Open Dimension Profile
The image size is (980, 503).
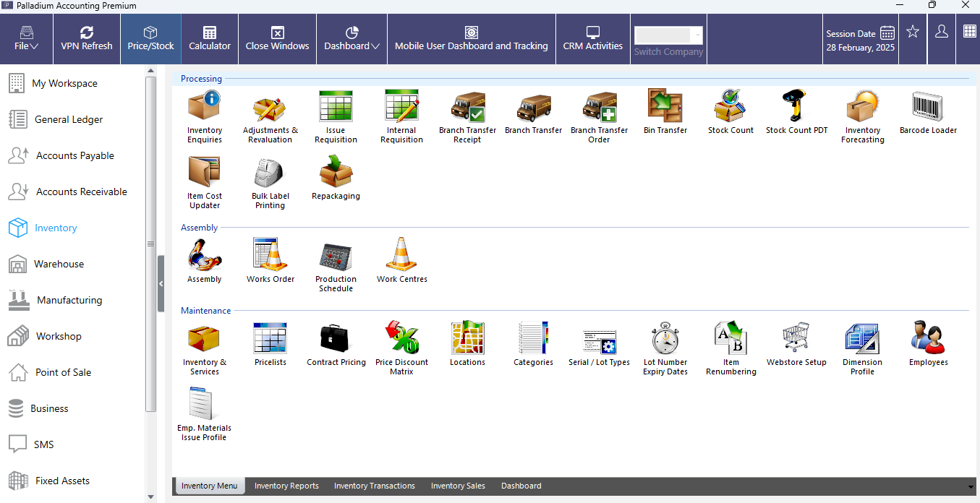point(862,348)
